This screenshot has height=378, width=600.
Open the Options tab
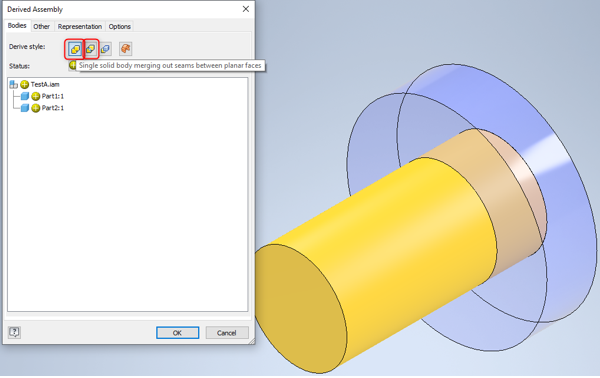tap(120, 26)
